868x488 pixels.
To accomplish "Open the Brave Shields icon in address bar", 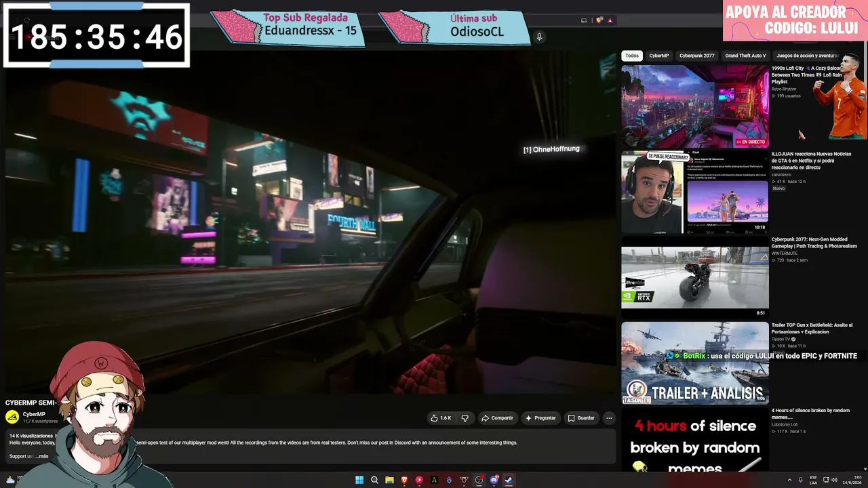I will tap(599, 20).
